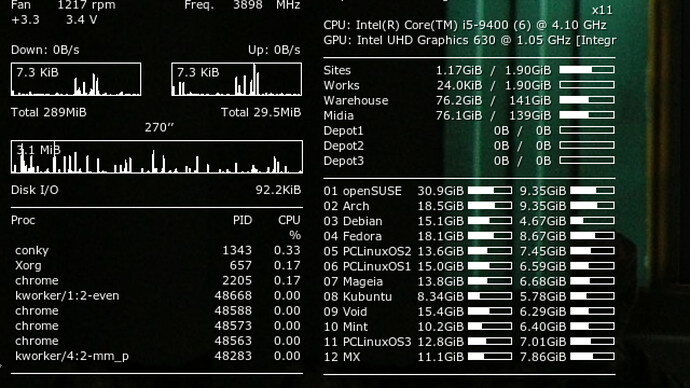Image resolution: width=690 pixels, height=388 pixels.
Task: Click PID 1343 in process list
Action: click(x=237, y=250)
